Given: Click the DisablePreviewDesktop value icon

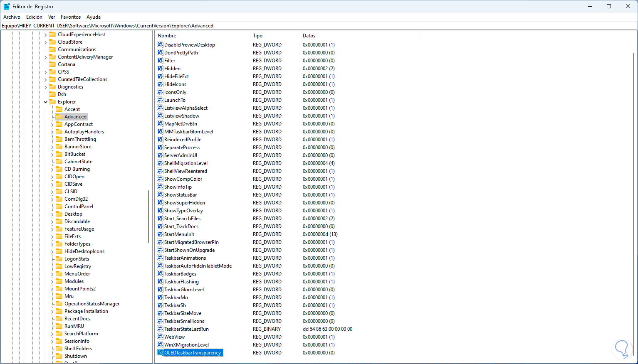Looking at the screenshot, I should click(x=160, y=44).
